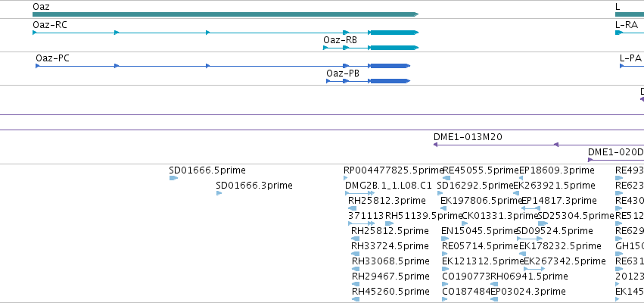Click the Oaz gene span bar
Image resolution: width=644 pixels, height=303 pixels.
pos(226,14)
